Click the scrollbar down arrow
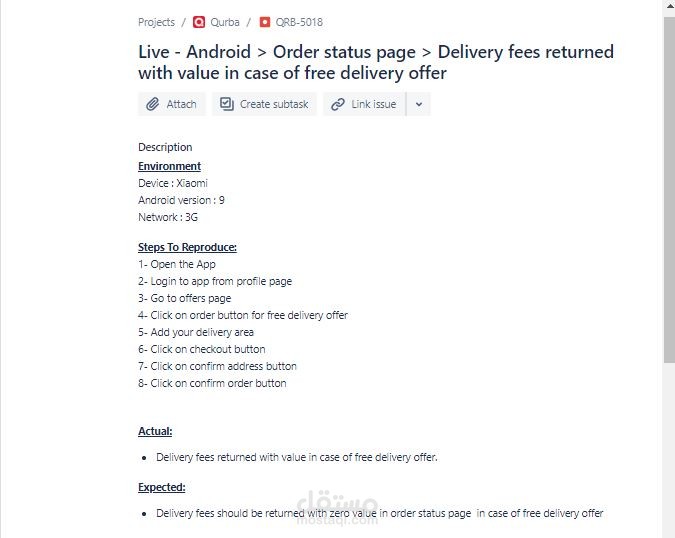 668,531
